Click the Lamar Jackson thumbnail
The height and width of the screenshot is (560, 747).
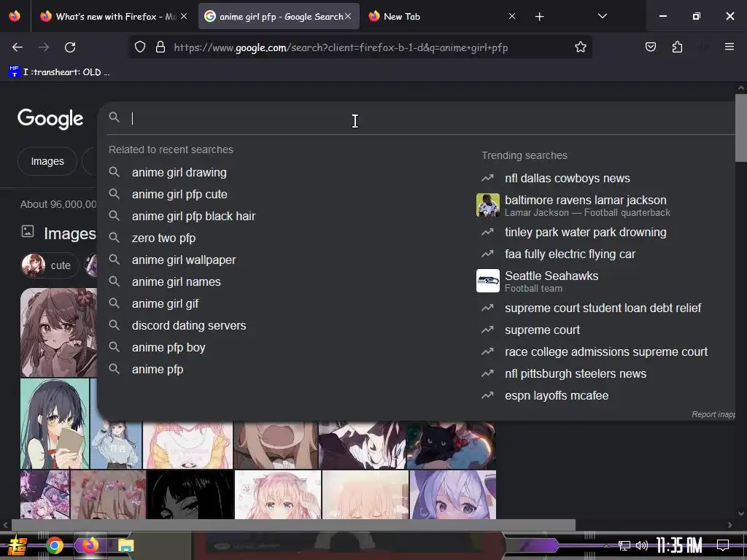click(x=488, y=205)
